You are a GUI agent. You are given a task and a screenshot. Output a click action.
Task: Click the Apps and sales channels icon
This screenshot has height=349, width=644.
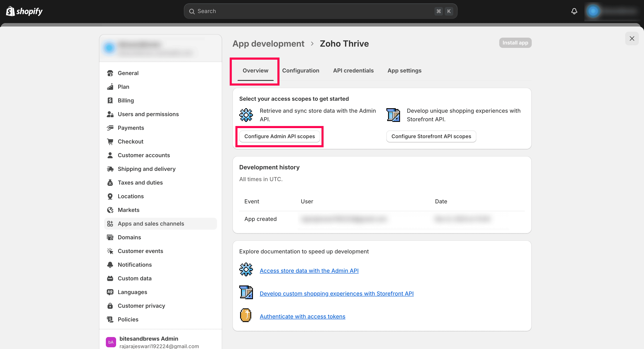coord(111,223)
